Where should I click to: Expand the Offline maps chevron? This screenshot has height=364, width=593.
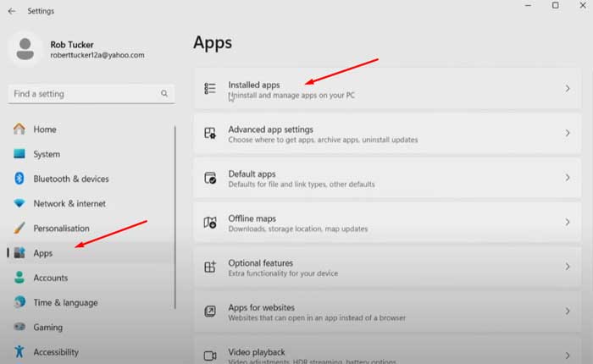567,222
